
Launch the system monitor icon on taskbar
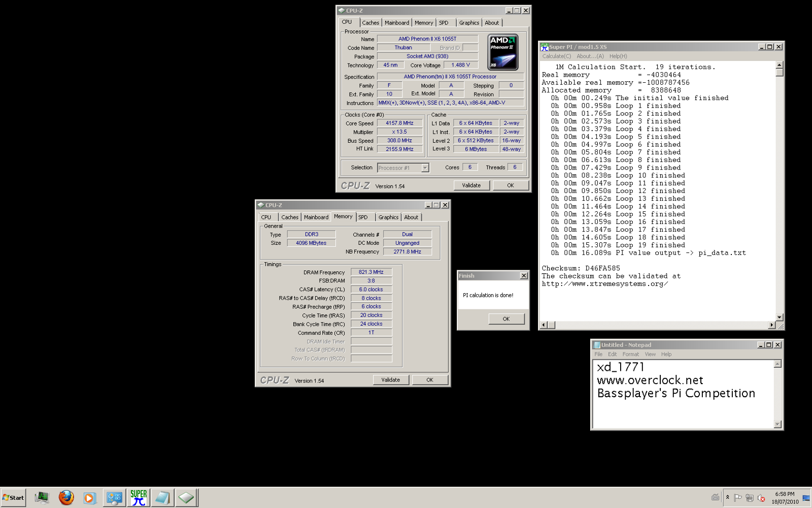pos(42,498)
